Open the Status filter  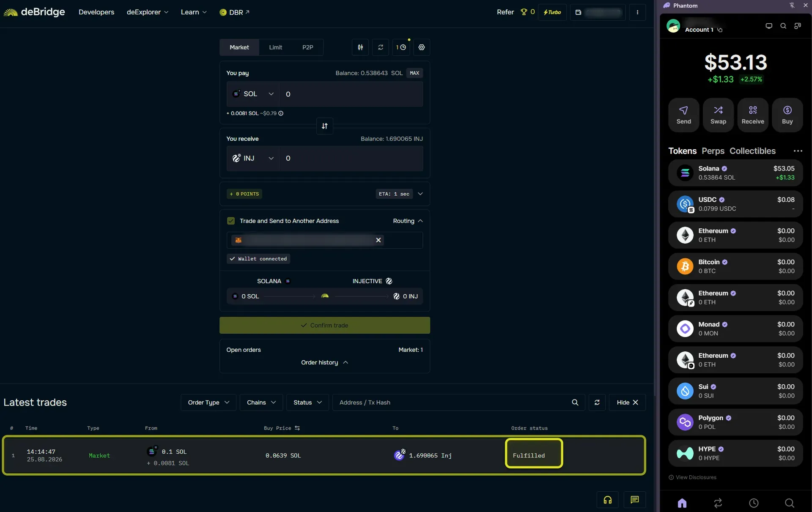307,402
